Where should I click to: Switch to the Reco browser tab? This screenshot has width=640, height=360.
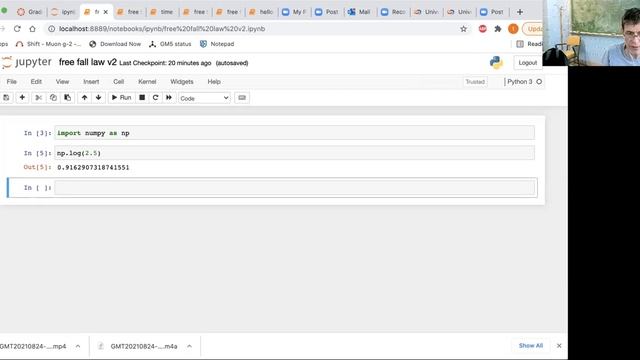[x=393, y=12]
